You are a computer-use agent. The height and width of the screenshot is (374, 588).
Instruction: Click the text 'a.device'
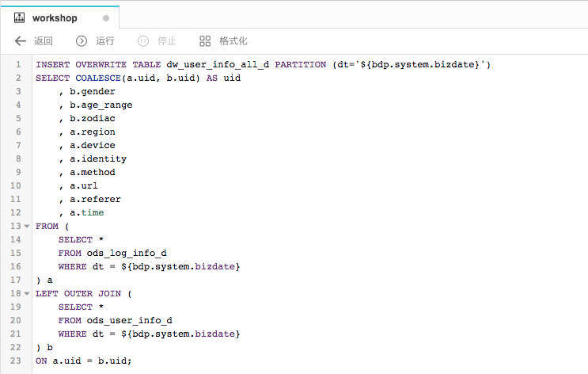pos(93,145)
